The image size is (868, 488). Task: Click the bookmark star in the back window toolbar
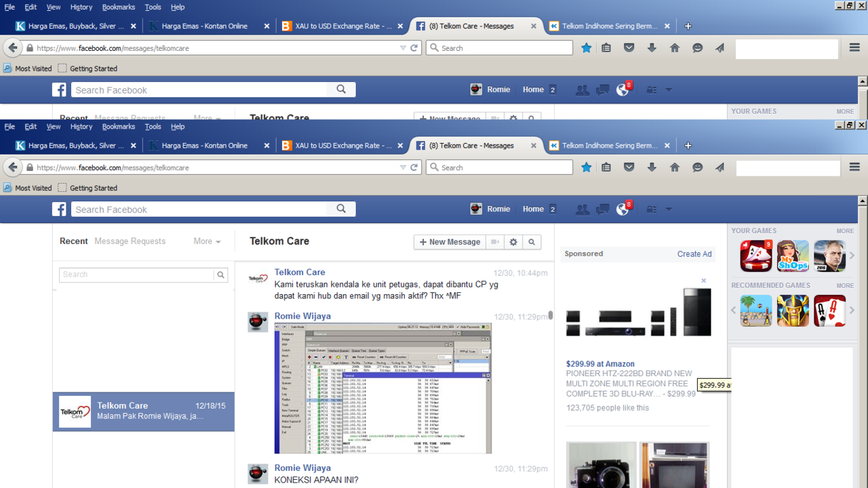(587, 48)
